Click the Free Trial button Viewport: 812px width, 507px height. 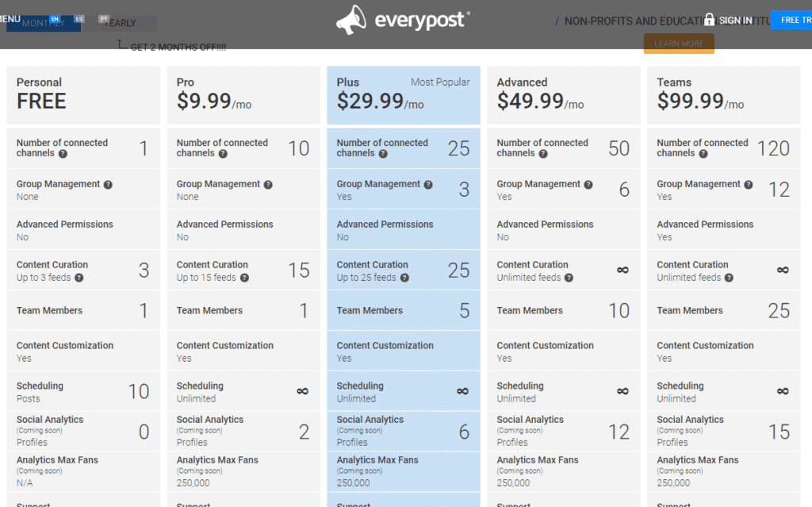[791, 20]
